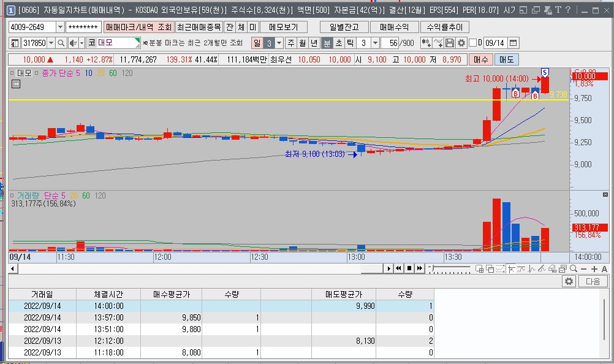614x364 pixels.
Task: Expand the account number dropdown
Action: 60,27
